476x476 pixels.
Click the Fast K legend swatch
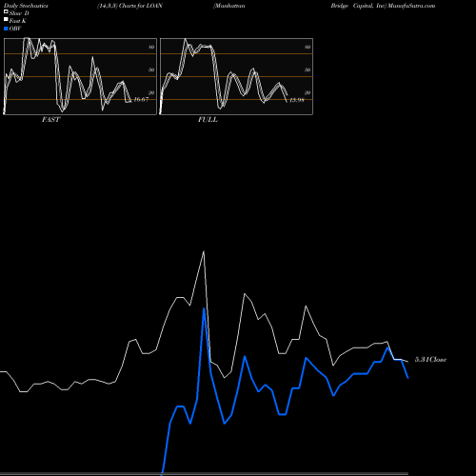pyautogui.click(x=6, y=20)
